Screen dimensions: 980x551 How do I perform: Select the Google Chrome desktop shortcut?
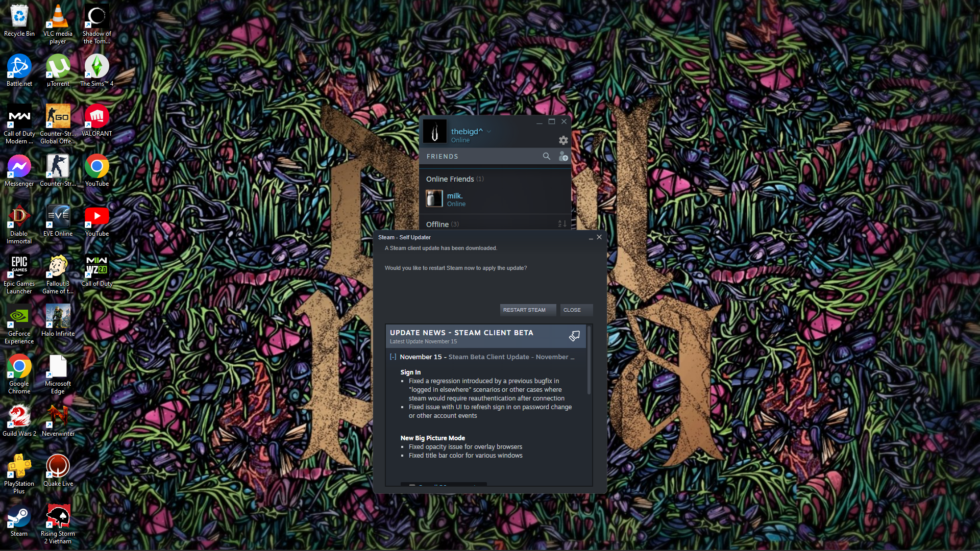pyautogui.click(x=19, y=374)
